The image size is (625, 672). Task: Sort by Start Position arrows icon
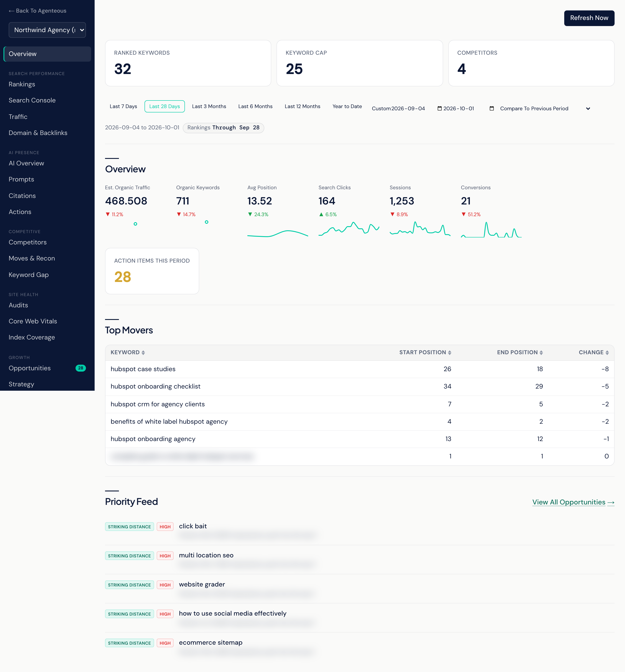450,352
